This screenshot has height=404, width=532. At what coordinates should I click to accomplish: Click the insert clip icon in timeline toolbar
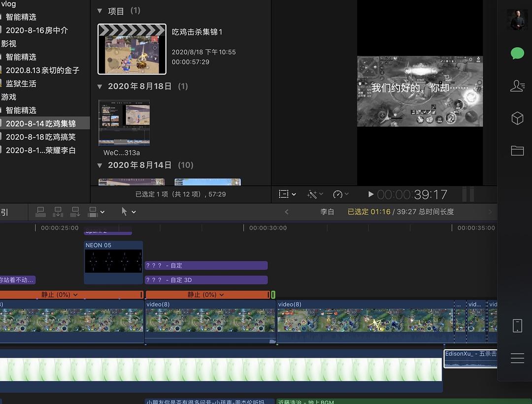(58, 212)
